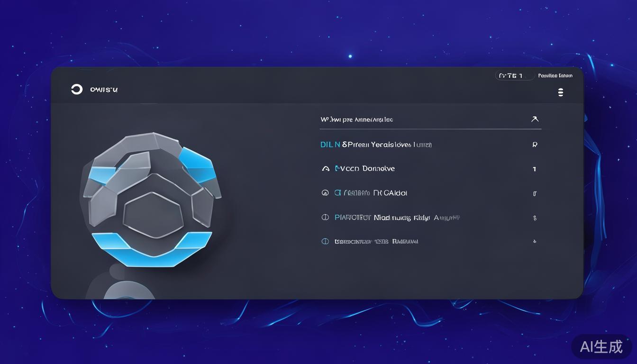The image size is (637, 364).
Task: Collapse the list with the top chevron arrow
Action: point(535,119)
